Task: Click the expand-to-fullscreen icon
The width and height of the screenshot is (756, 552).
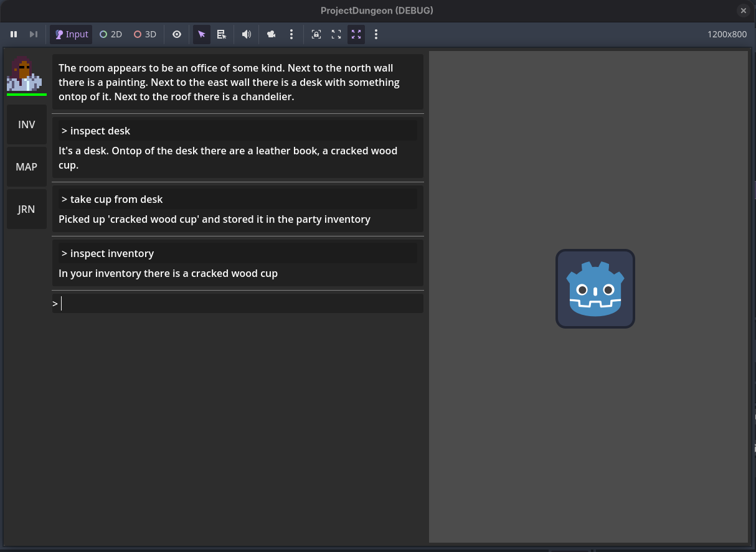Action: [336, 34]
